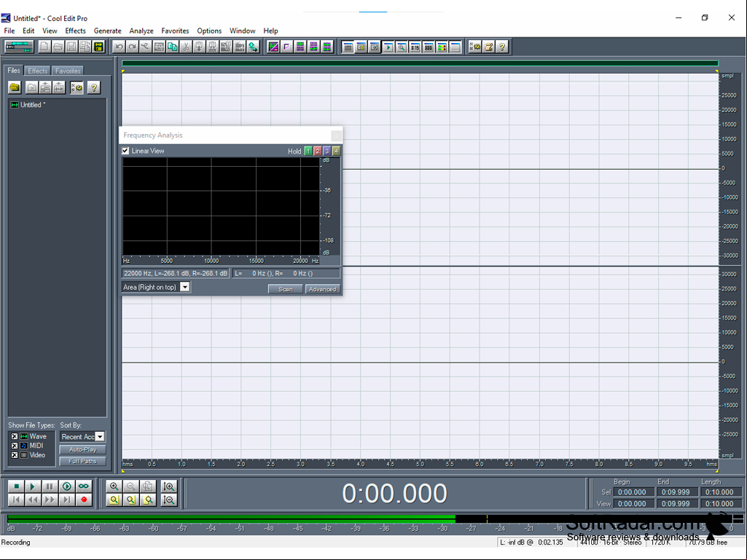Start playback with the Play button
Screen dimensions: 747x560
click(x=33, y=486)
